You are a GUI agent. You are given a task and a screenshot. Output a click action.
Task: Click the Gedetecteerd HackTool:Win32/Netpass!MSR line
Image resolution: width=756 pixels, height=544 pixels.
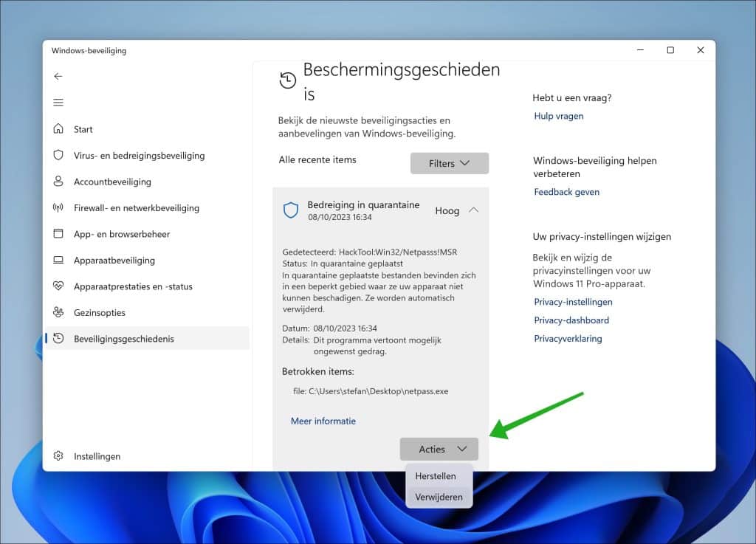[x=370, y=252]
